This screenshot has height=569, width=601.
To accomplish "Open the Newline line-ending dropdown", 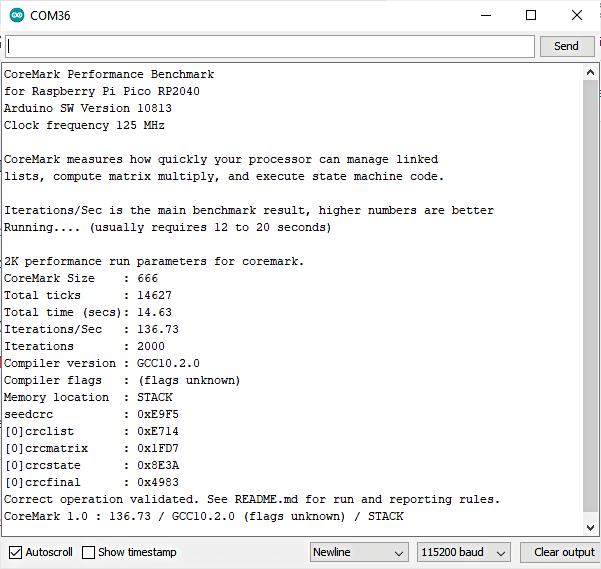I will pyautogui.click(x=359, y=552).
